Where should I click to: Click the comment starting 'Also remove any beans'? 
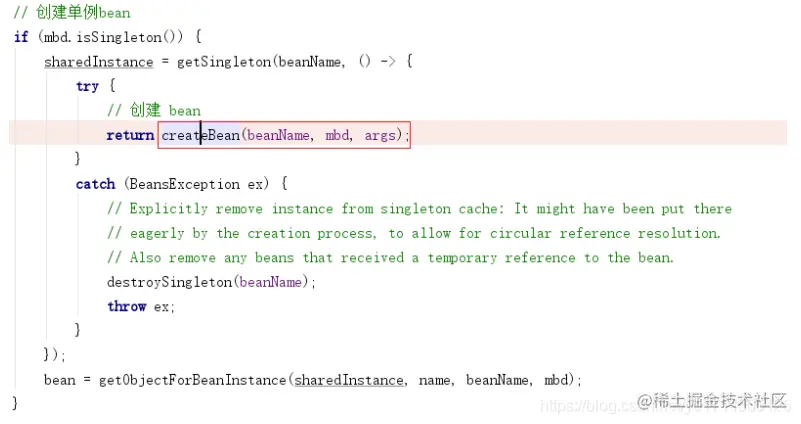[x=390, y=257]
